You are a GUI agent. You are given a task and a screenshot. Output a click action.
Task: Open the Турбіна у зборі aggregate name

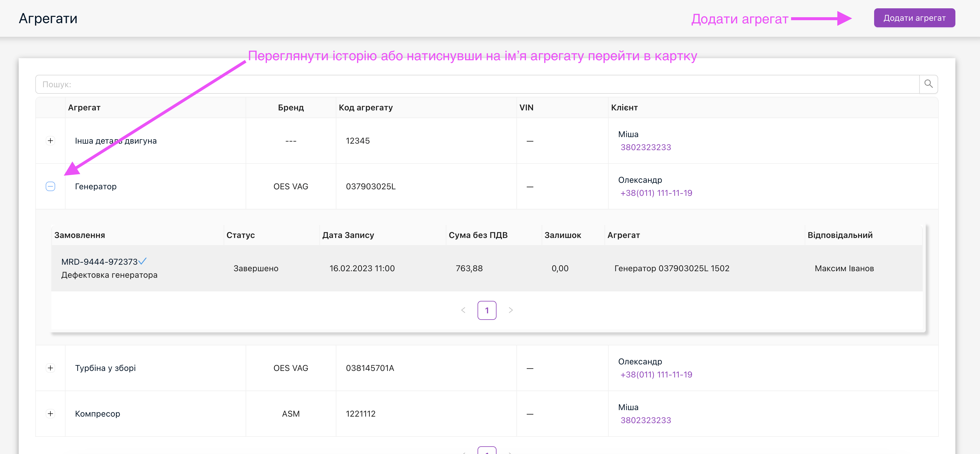pos(105,368)
